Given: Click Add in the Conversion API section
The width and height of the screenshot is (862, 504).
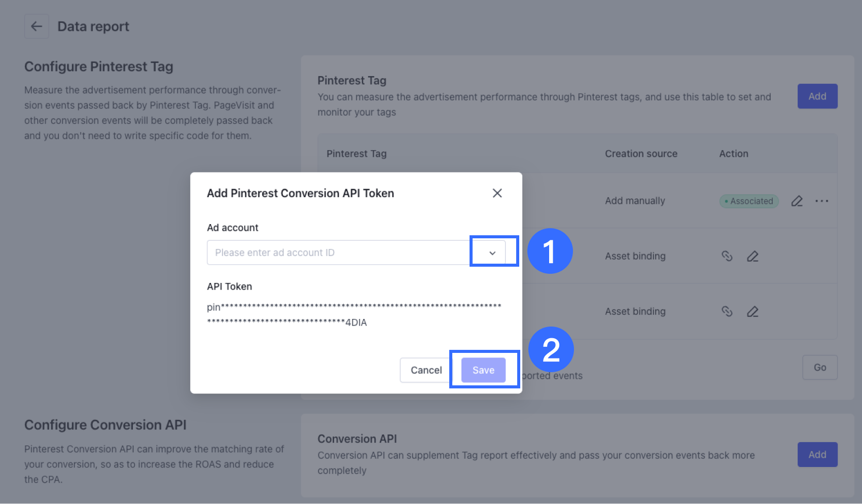Looking at the screenshot, I should [817, 454].
